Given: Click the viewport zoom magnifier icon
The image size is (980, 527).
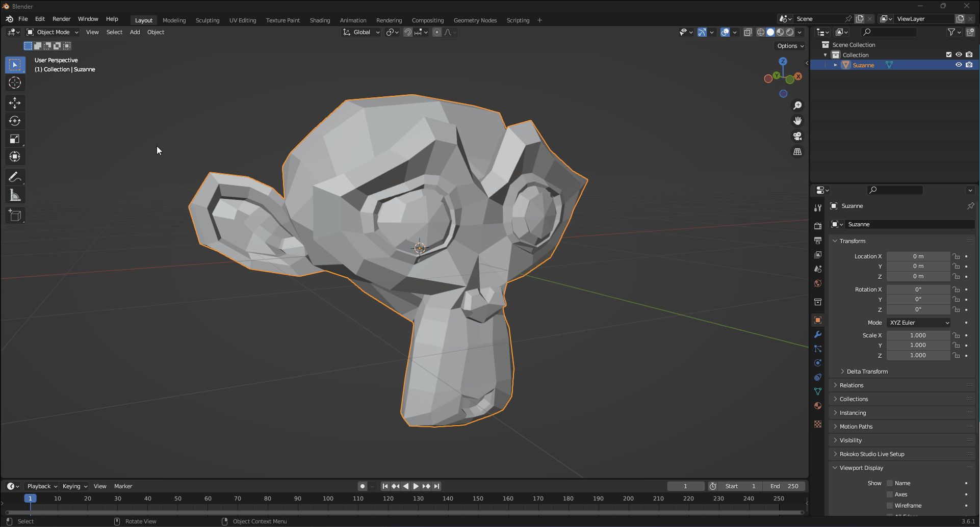Looking at the screenshot, I should pos(797,106).
